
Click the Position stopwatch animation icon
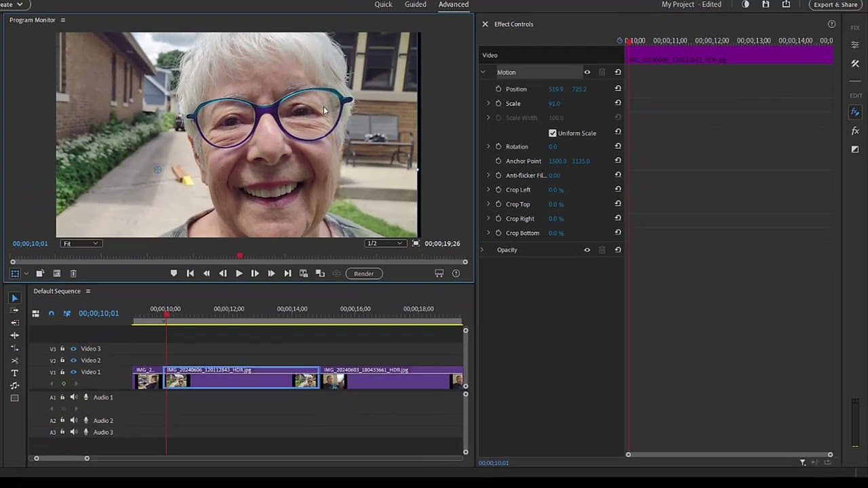498,89
